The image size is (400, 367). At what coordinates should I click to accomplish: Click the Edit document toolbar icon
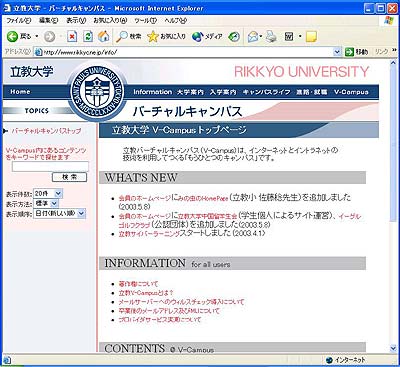coord(289,36)
